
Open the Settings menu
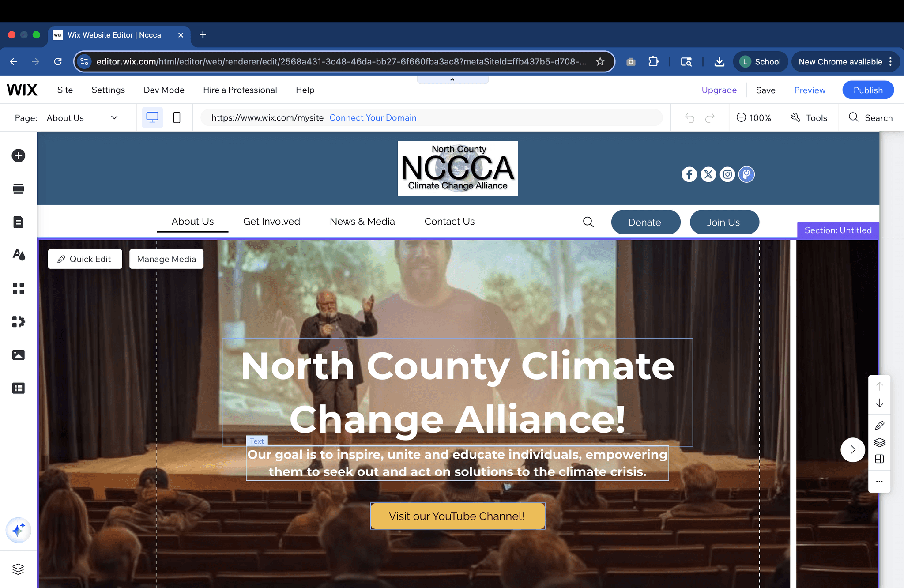[108, 90]
